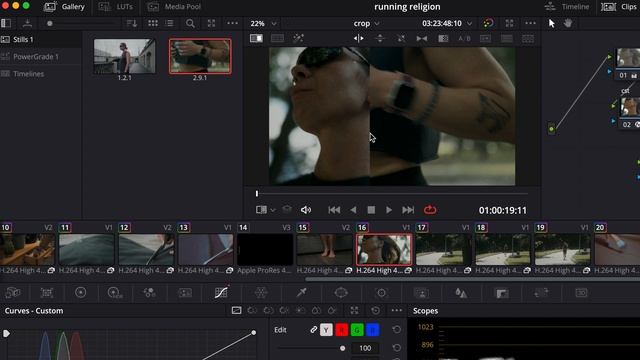
Task: Click the enhanced viewer expand icon
Action: 509,23
